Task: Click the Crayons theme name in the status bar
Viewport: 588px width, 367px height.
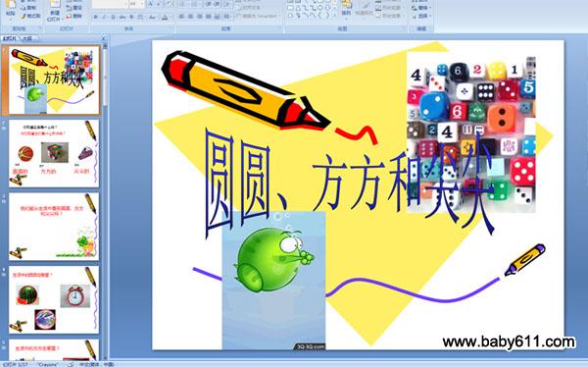Action: click(x=48, y=364)
